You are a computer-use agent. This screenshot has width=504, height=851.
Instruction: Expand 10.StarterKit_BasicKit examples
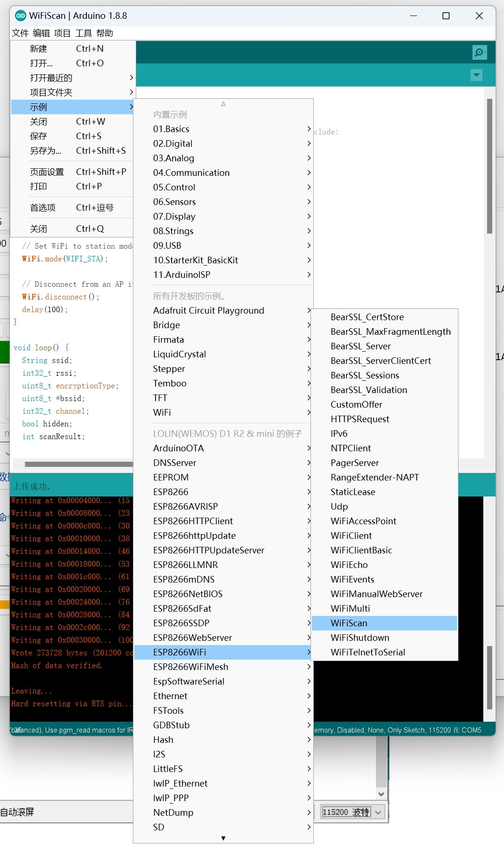(223, 260)
